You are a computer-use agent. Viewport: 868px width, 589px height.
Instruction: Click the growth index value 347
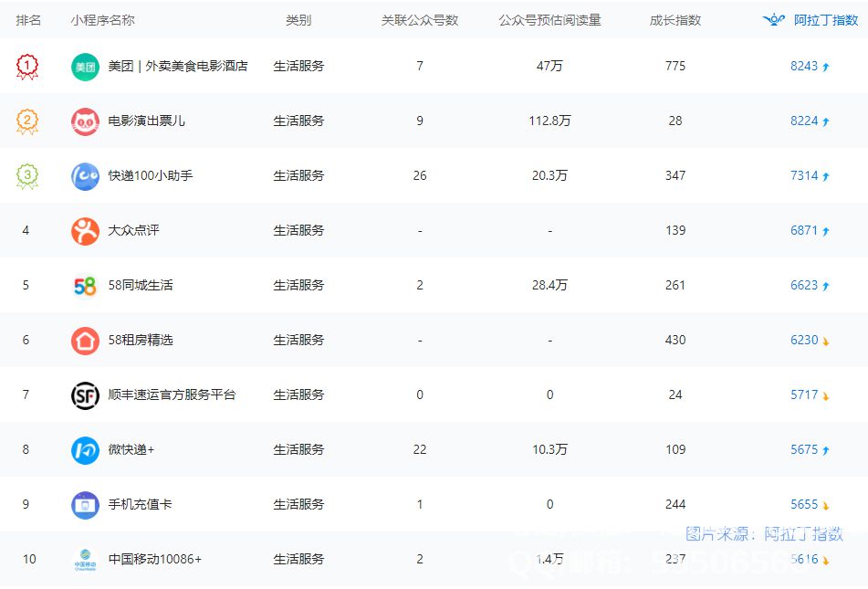[x=675, y=175]
